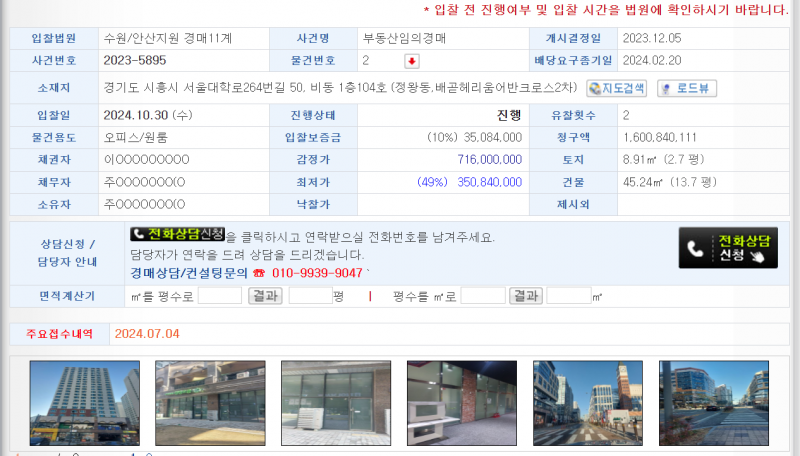Viewport: 800px width, 456px height.
Task: Open the 로드뷰 road view button
Action: tap(687, 88)
